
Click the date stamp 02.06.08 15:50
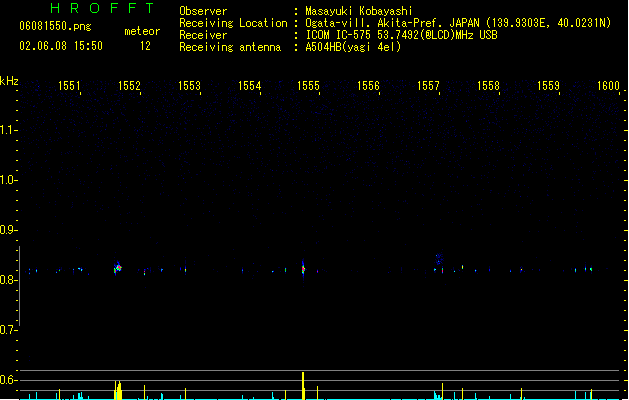click(61, 46)
